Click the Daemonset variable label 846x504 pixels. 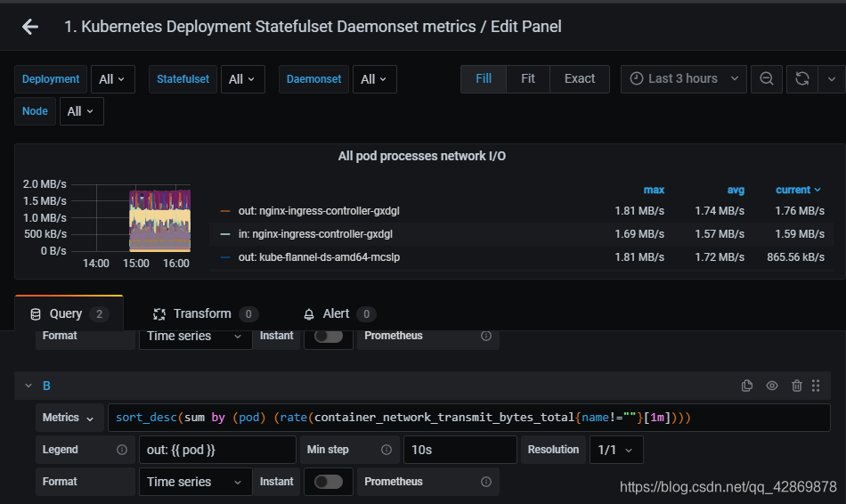pyautogui.click(x=313, y=79)
